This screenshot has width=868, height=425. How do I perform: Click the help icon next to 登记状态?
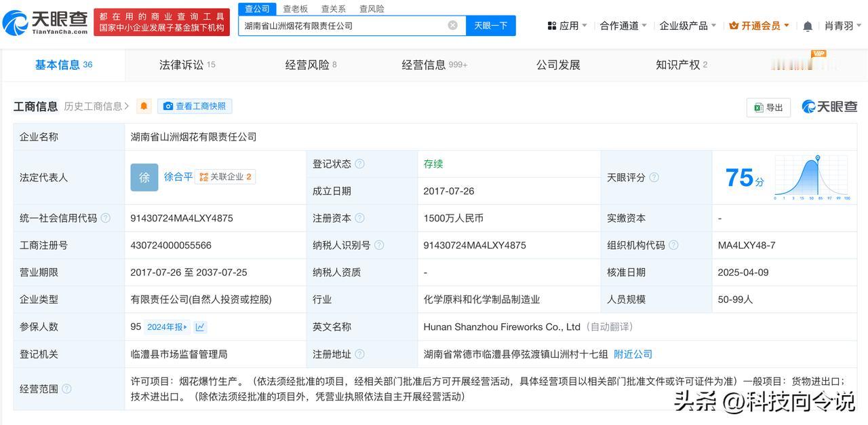[x=359, y=164]
